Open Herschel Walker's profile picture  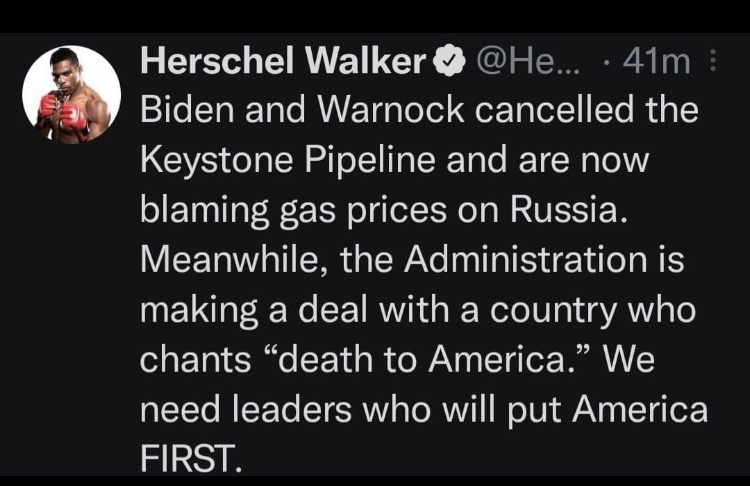(71, 95)
